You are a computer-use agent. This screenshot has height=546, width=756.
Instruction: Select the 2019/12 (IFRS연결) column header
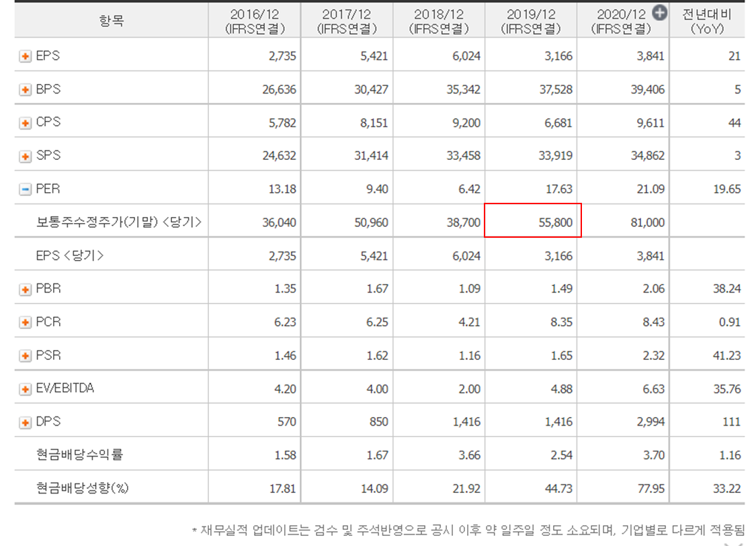coord(531,21)
